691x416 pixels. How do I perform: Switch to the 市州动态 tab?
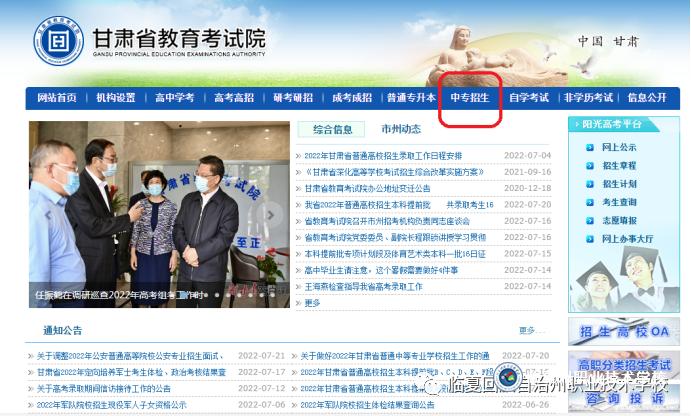point(401,129)
